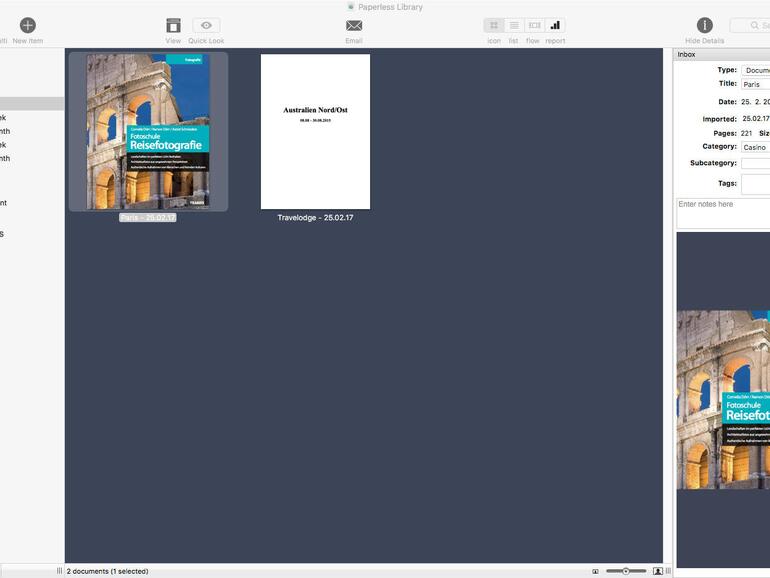Screen dimensions: 770x578
Task: Edit the Title field containing Paris
Action: pyautogui.click(x=756, y=84)
